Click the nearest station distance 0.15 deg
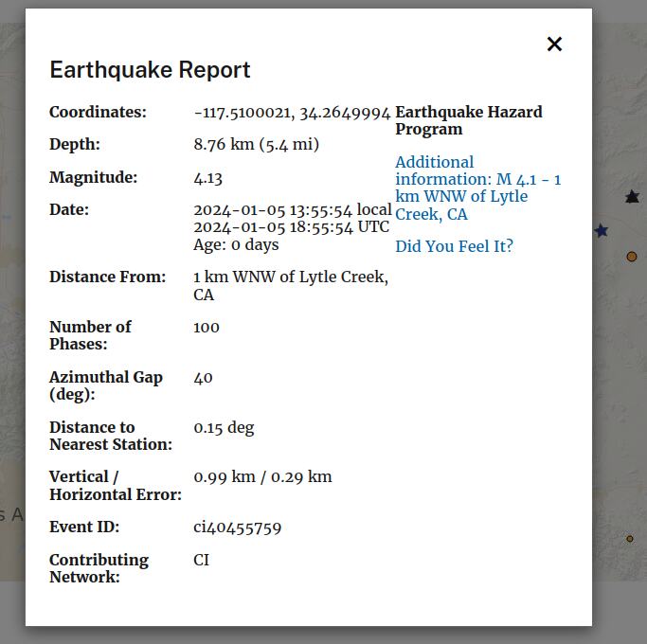 click(x=224, y=428)
